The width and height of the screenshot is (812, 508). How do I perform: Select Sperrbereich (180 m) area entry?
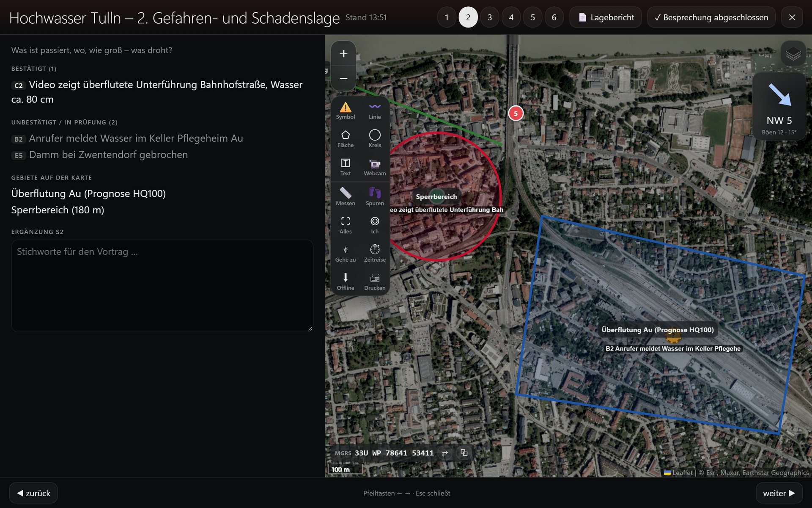click(58, 210)
